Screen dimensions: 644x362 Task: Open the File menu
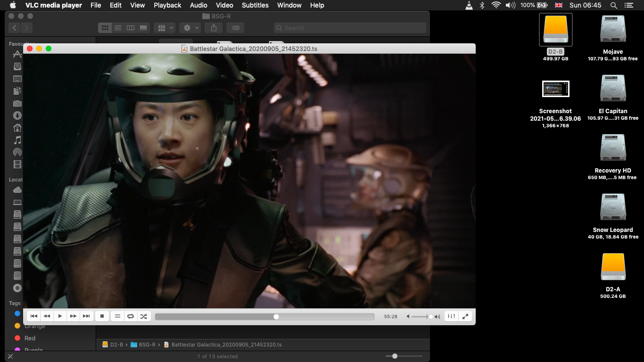click(x=96, y=5)
